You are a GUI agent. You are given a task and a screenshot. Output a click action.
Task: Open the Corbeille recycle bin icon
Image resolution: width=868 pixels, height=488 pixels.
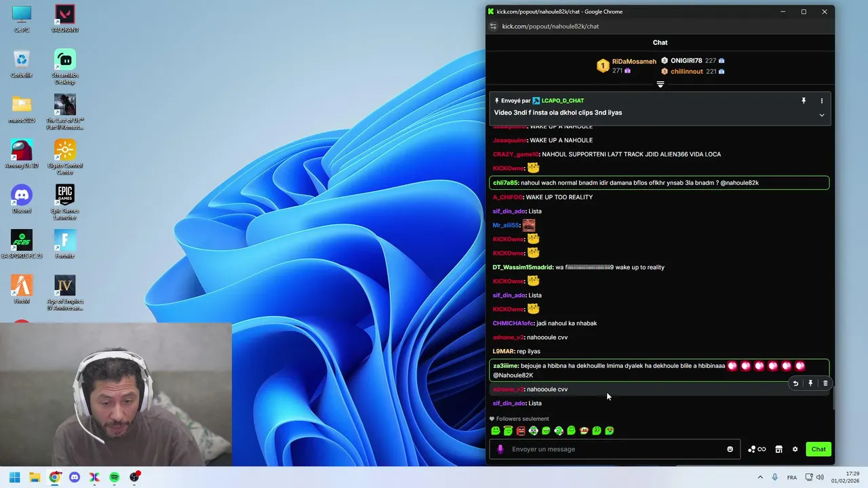click(x=22, y=64)
